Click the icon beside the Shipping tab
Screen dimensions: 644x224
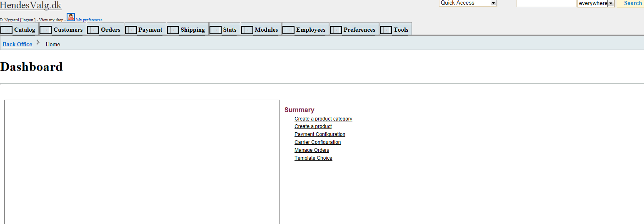tap(173, 30)
